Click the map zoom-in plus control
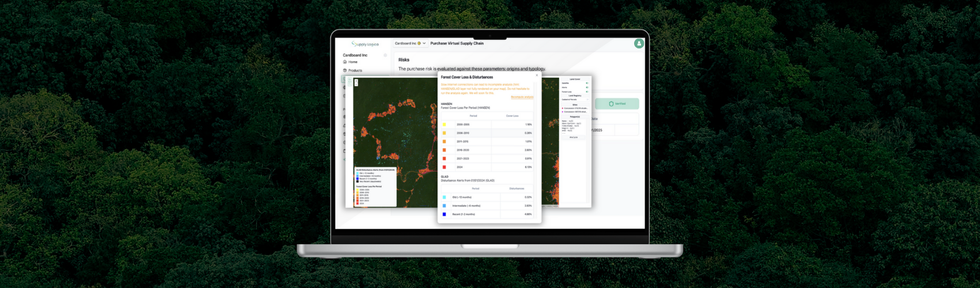 click(x=356, y=81)
